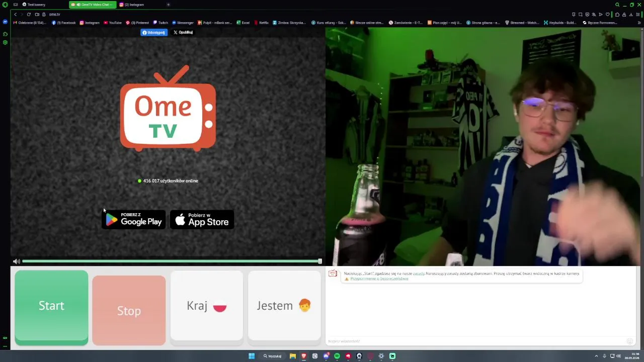644x362 pixels.
Task: Open the Windows Start menu
Action: [252, 356]
